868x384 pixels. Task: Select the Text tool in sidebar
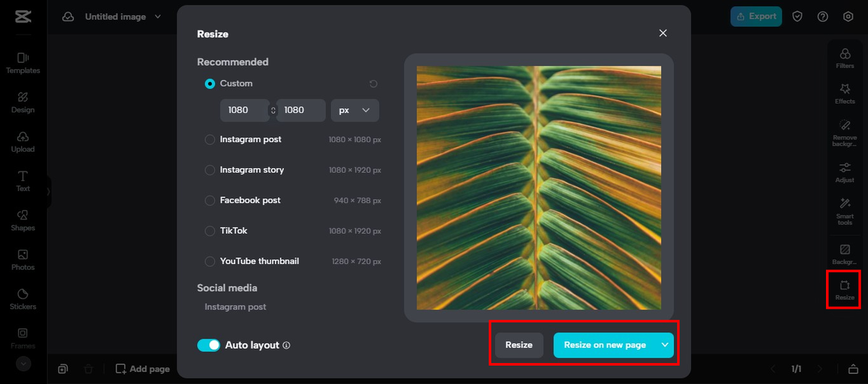(22, 181)
